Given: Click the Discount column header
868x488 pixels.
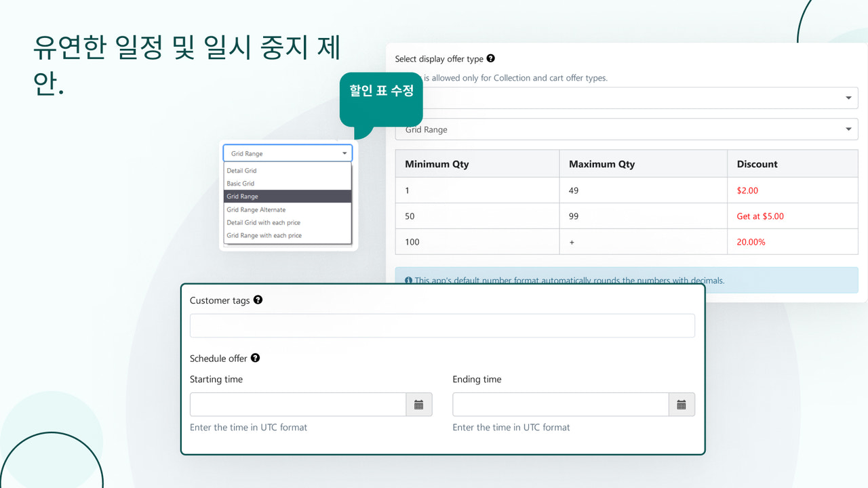Looking at the screenshot, I should click(x=793, y=164).
